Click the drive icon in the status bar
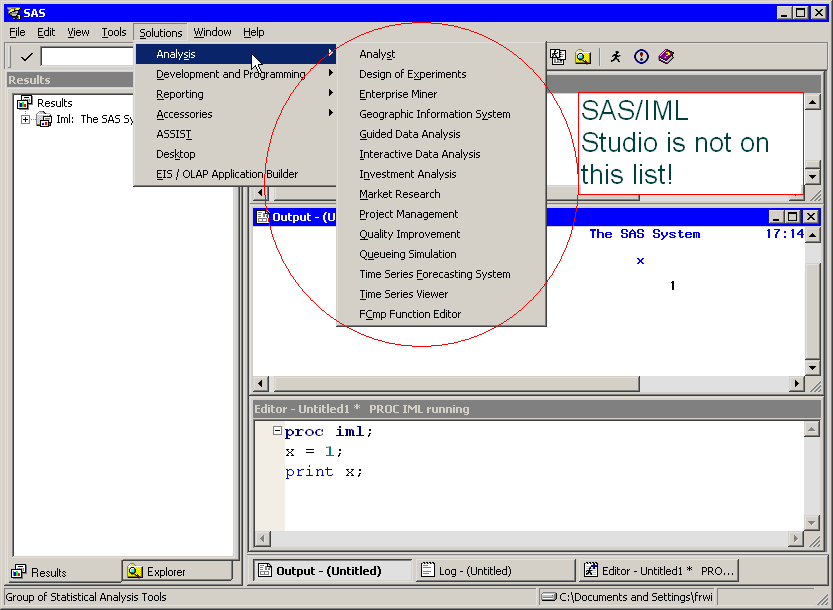 (x=549, y=597)
